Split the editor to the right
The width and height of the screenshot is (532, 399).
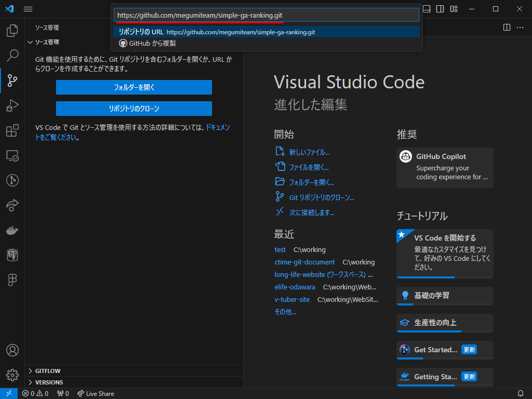pos(507,27)
